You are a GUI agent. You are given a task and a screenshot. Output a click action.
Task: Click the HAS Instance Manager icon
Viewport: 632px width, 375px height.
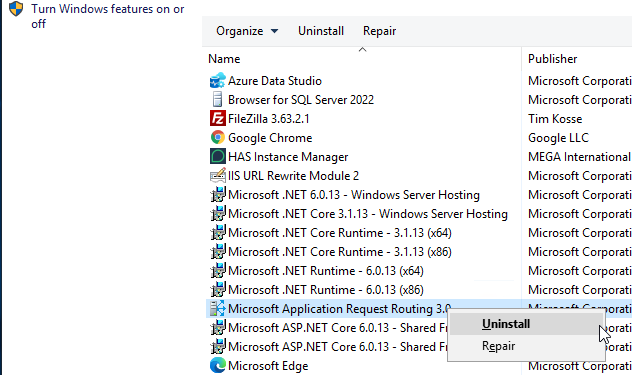(218, 156)
